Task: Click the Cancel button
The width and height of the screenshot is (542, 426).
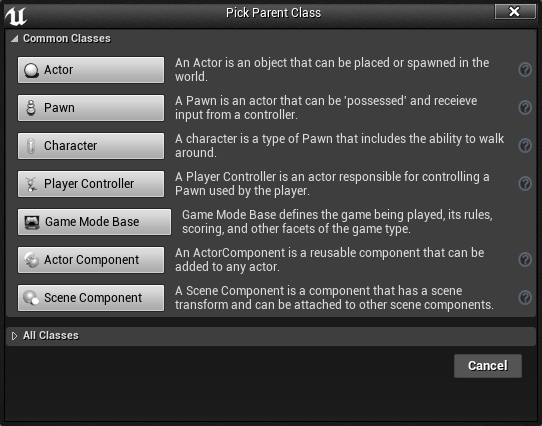Action: click(488, 366)
